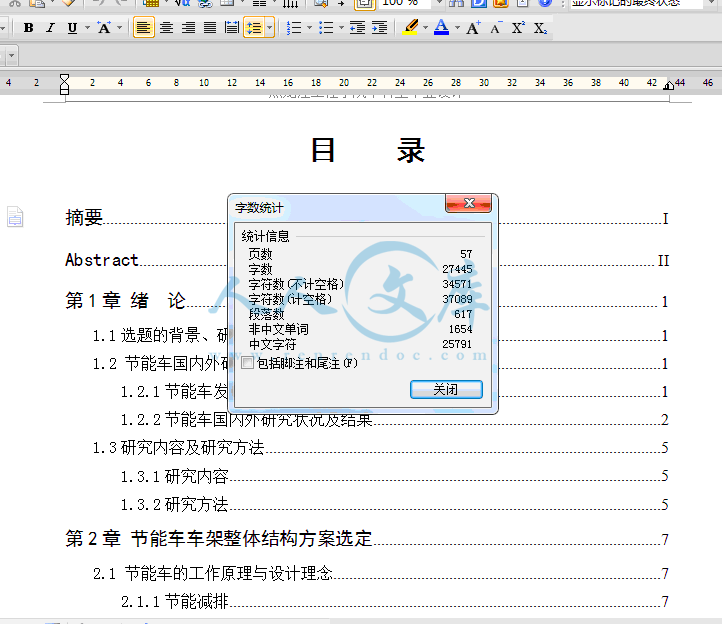Click the line spacing icon

[254, 28]
